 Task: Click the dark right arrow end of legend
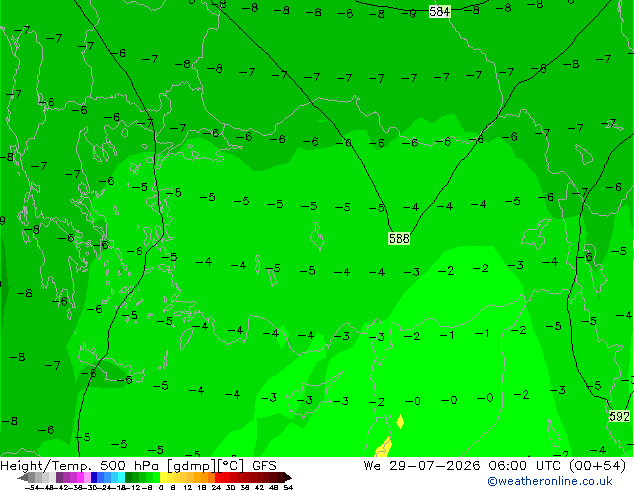tap(288, 477)
